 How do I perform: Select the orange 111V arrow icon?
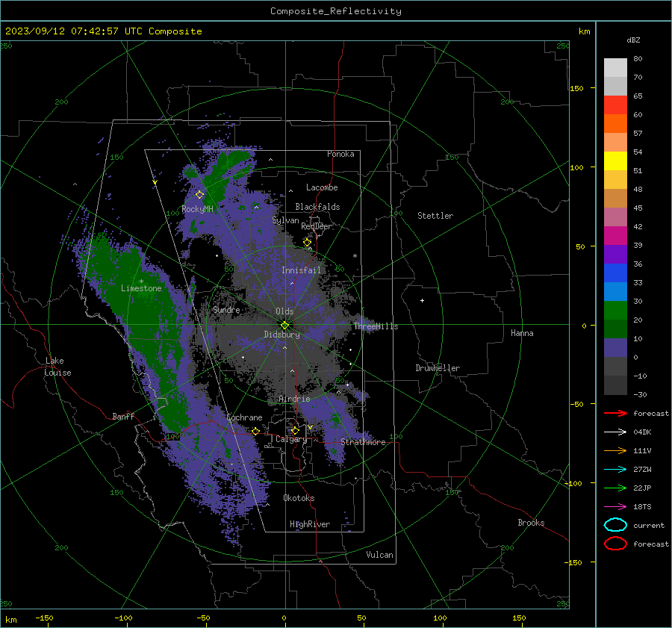tap(615, 450)
